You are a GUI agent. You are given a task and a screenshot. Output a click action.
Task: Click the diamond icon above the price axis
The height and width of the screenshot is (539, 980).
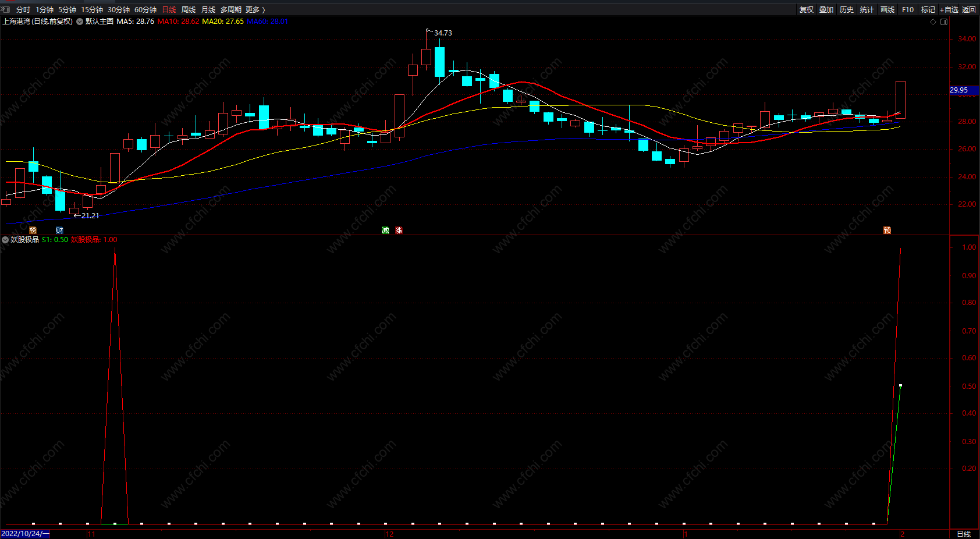(933, 22)
